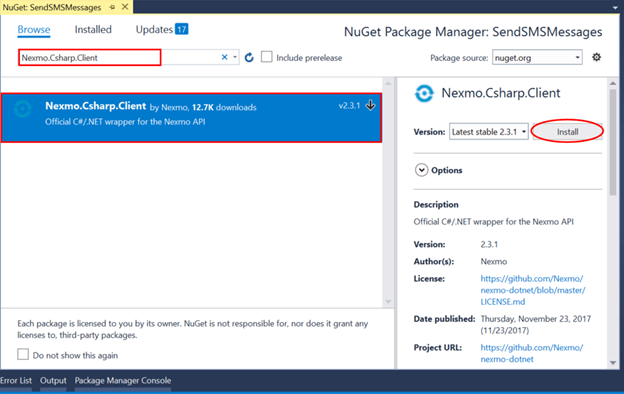The image size is (624, 394).
Task: Click the details pane vertical scrollbar
Action: (x=613, y=142)
